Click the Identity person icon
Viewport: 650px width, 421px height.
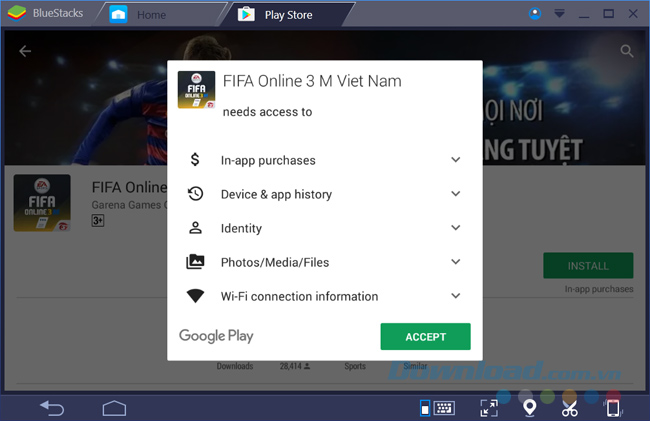tap(195, 227)
